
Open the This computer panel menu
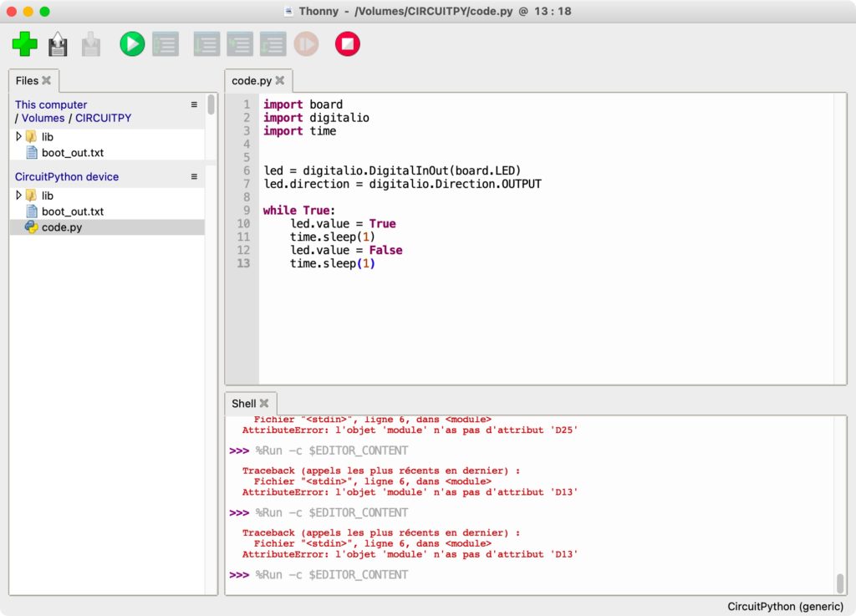pos(194,104)
